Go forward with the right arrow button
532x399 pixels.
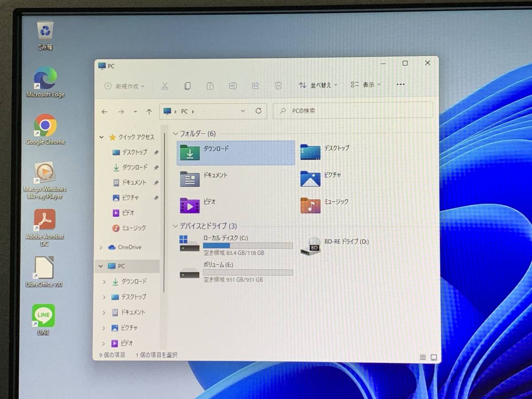click(121, 112)
